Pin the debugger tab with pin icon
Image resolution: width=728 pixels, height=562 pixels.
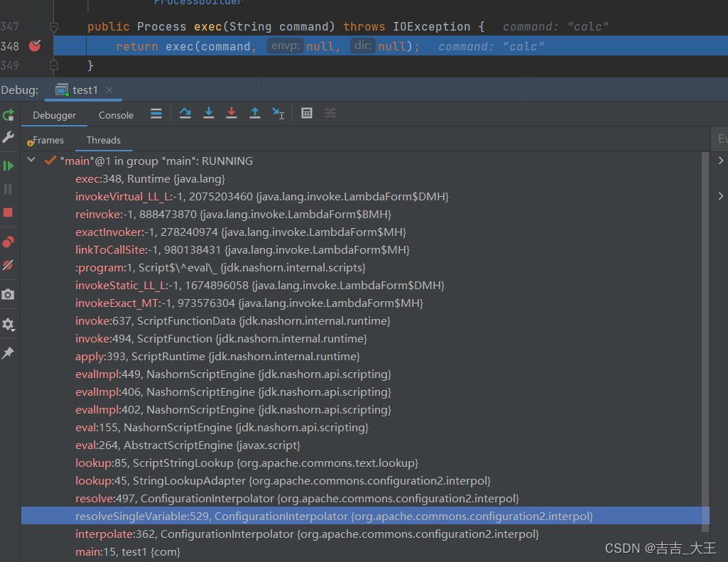click(9, 353)
